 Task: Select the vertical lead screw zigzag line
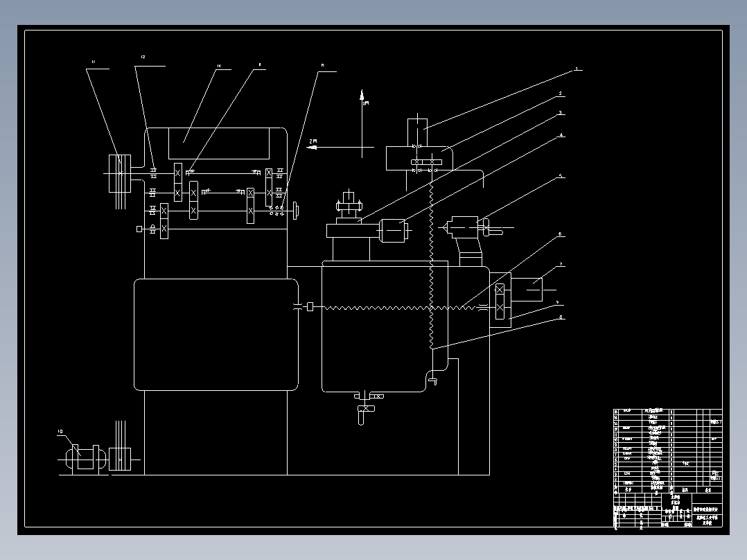pyautogui.click(x=432, y=265)
